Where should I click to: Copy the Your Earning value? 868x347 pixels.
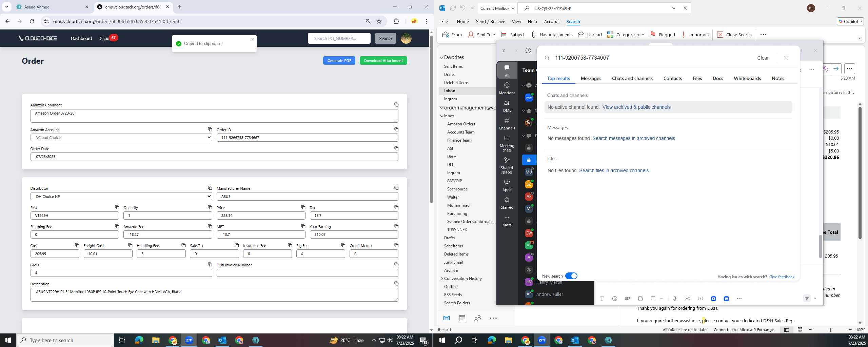(x=396, y=226)
